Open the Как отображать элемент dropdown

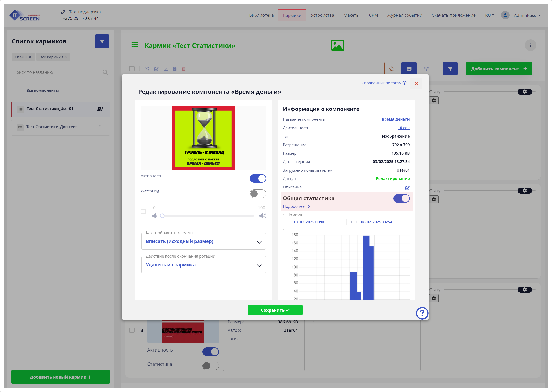click(x=203, y=241)
